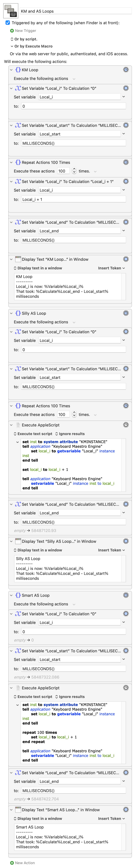
Task: Open variable dropdown for 'Local_i + 1' Set variable field
Action: point(124,190)
